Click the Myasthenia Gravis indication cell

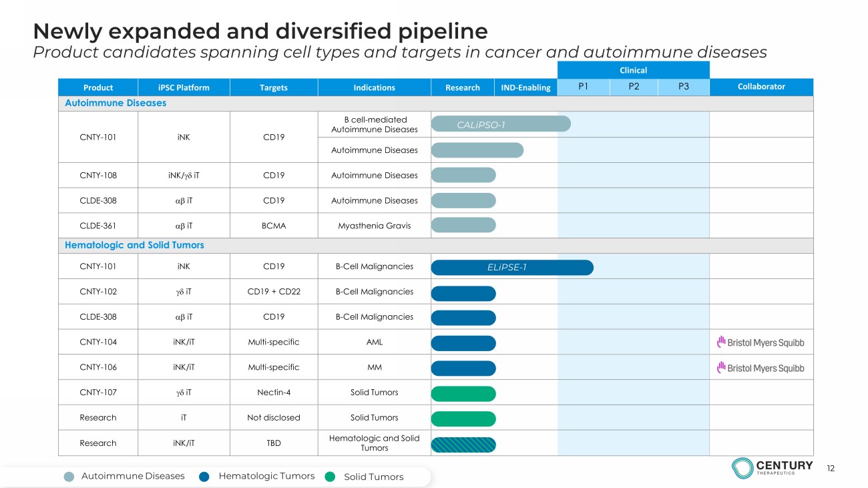pyautogui.click(x=375, y=226)
